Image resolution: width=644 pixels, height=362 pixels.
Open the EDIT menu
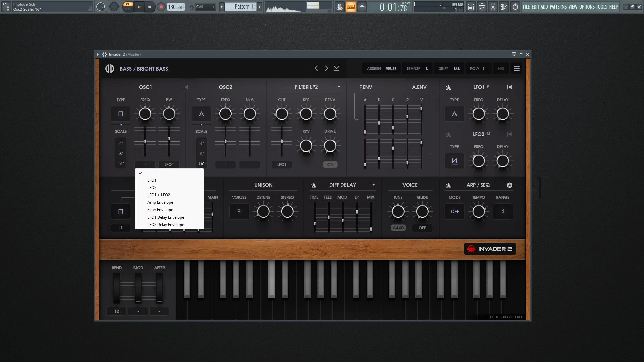[x=535, y=7]
